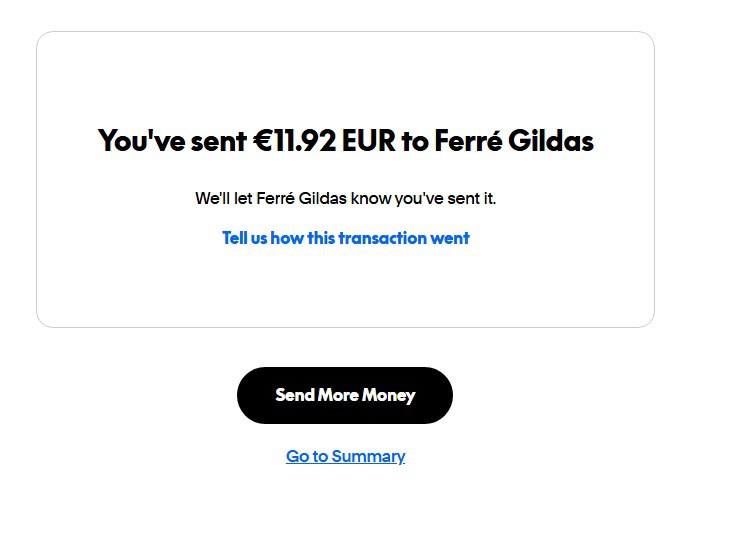Click the word "went" ending the blue link

point(449,238)
